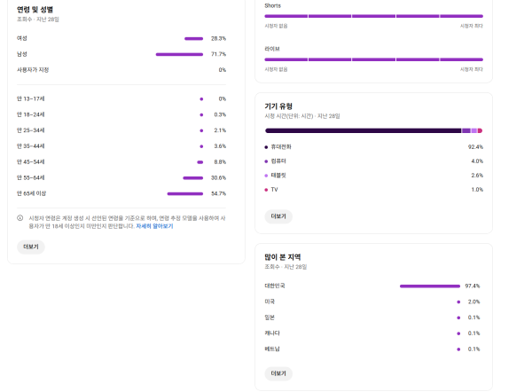Click the 일본 region row label
Screen dimensions: 532x392
(270, 318)
